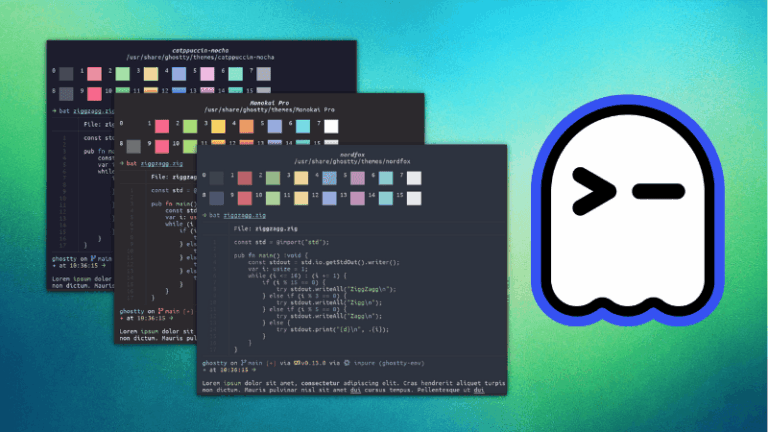The height and width of the screenshot is (432, 768).
Task: Open ziggzagg.zig link in nordfox bat command
Action: point(247,215)
